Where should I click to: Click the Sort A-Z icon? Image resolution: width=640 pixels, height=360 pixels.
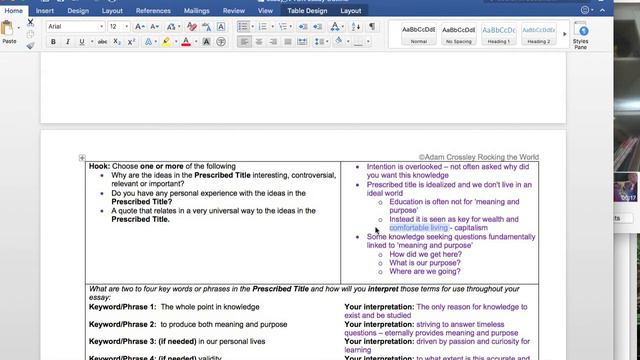tap(356, 27)
